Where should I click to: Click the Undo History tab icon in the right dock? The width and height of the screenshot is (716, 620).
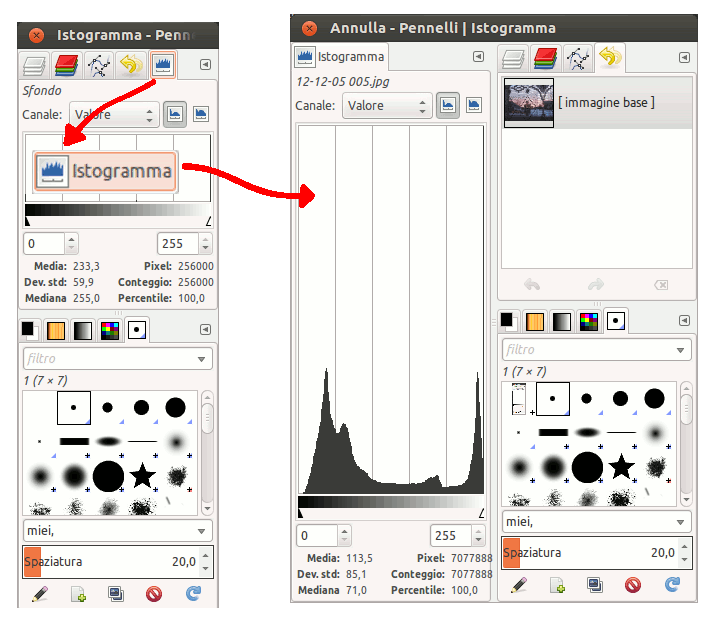point(609,58)
